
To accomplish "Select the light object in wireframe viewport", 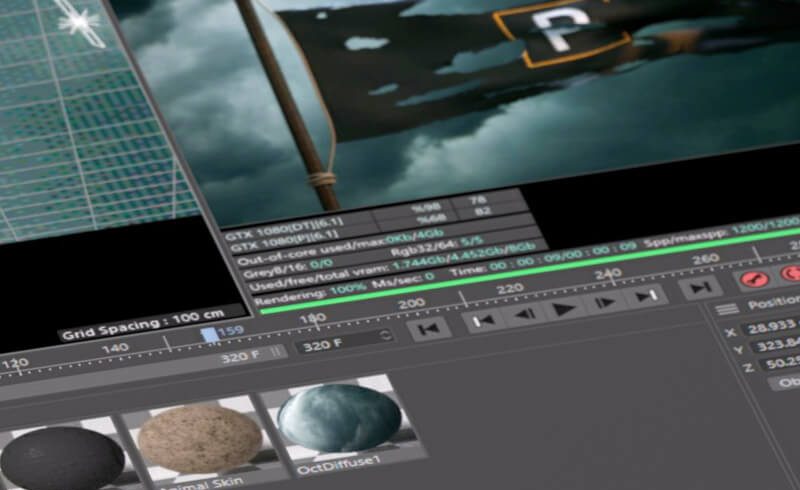I will pyautogui.click(x=79, y=21).
